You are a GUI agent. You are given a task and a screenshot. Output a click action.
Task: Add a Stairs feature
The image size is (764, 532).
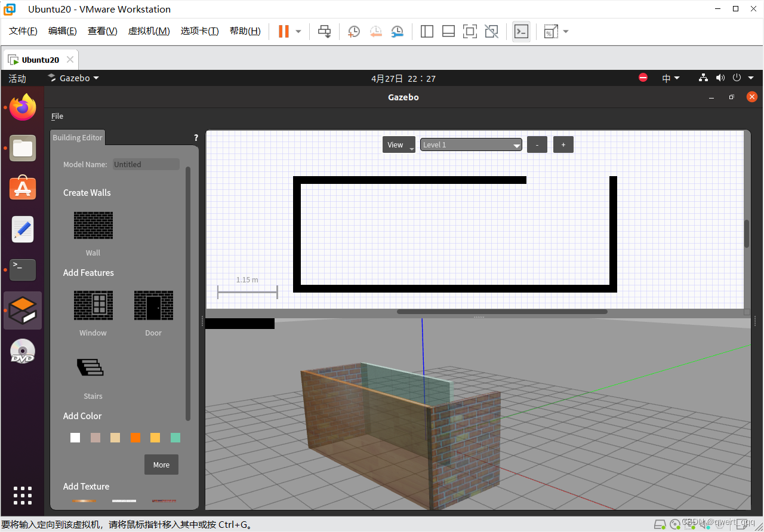tap(91, 367)
